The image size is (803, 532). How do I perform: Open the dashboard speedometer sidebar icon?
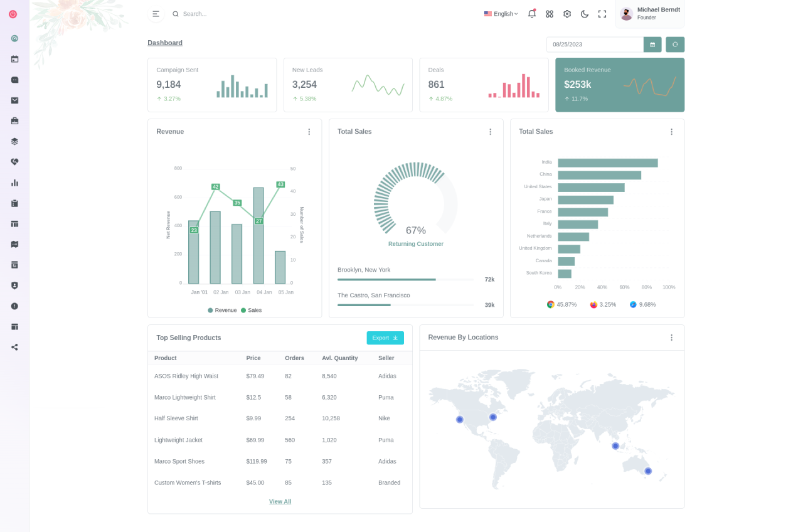14,38
